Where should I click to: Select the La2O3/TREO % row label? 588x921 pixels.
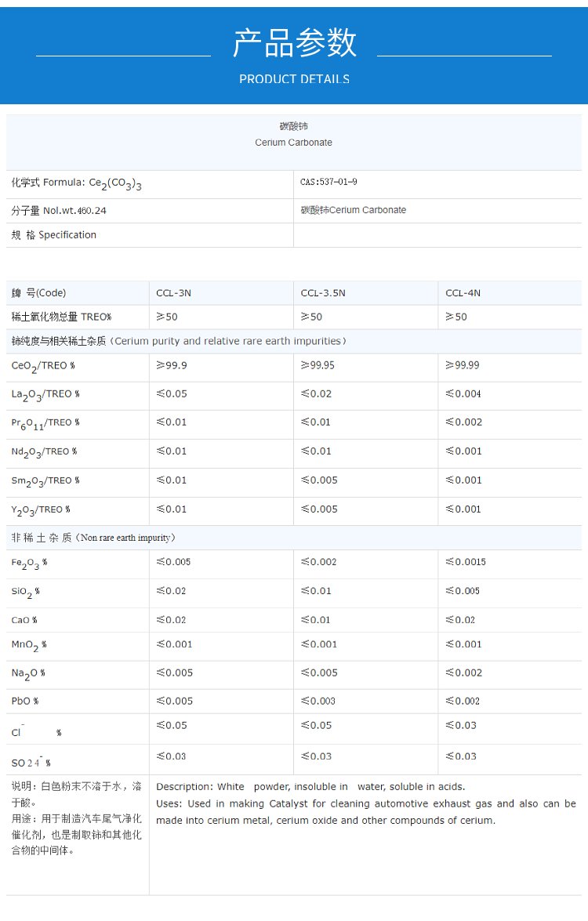click(45, 395)
